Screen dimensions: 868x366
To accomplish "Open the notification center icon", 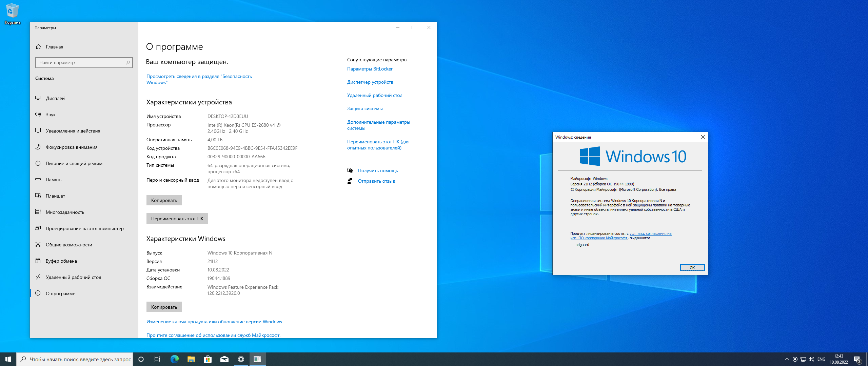I will pos(857,359).
